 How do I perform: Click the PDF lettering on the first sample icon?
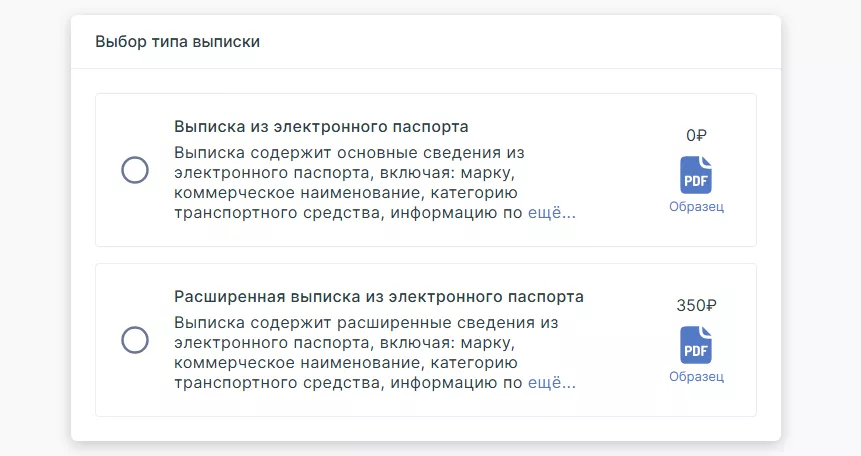[x=696, y=181]
